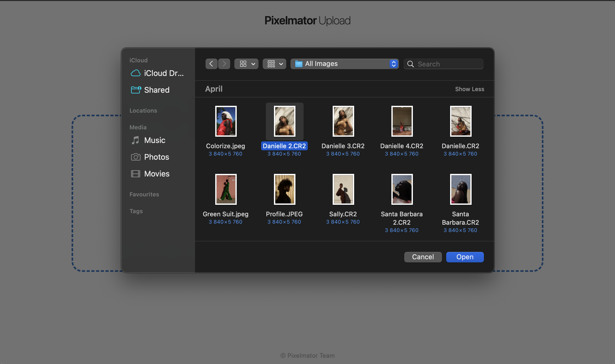Click the magnifying glass search icon

(x=411, y=64)
